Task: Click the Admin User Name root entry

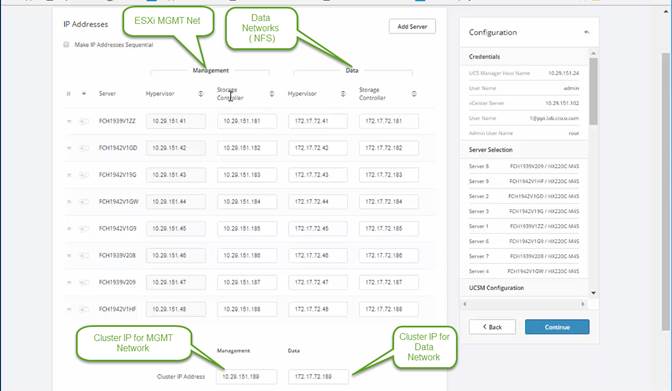Action: [524, 133]
